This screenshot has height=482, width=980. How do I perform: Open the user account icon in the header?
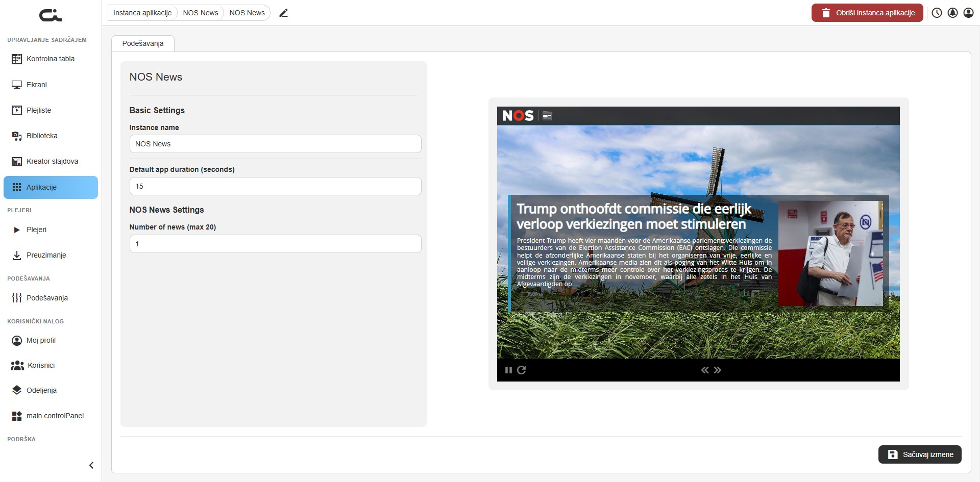(968, 13)
